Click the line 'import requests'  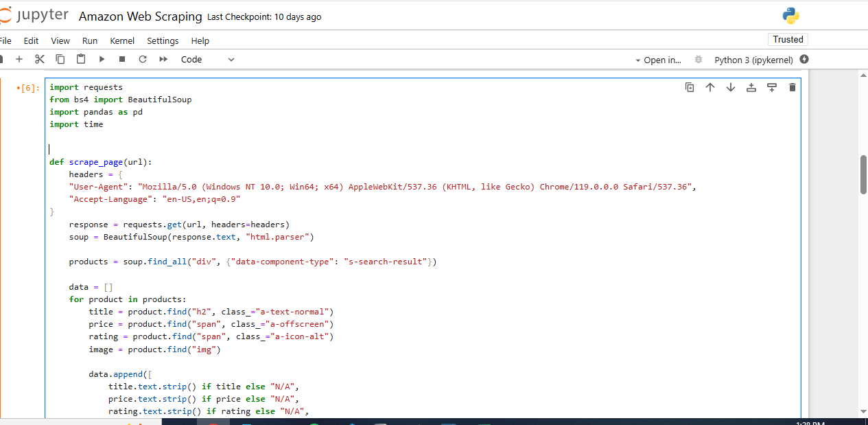86,87
